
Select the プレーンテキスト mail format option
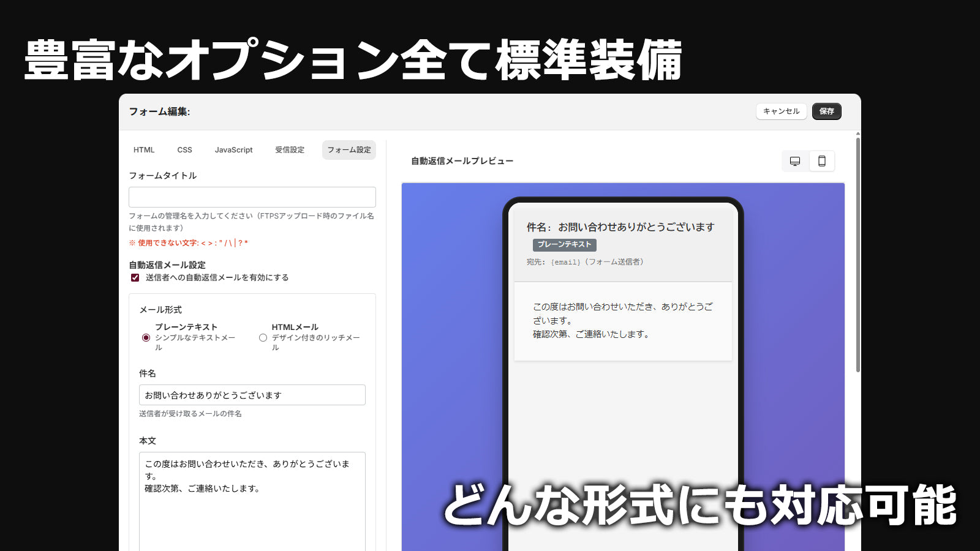pyautogui.click(x=145, y=337)
